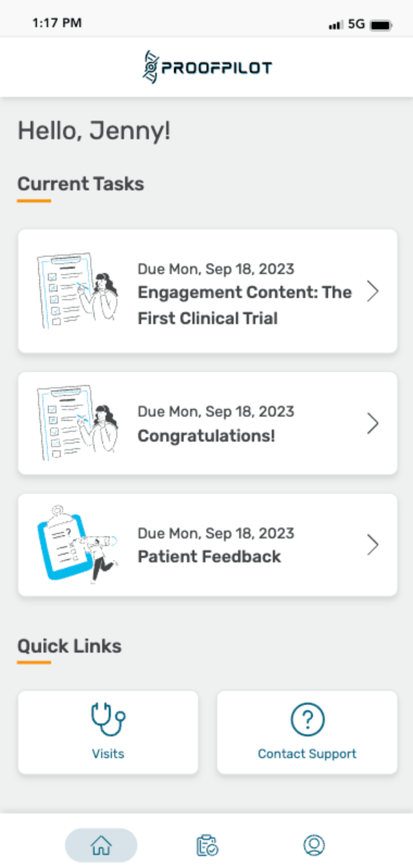Screen dimensions: 413x868
Task: Open the Congratulations! task title
Action: click(206, 436)
